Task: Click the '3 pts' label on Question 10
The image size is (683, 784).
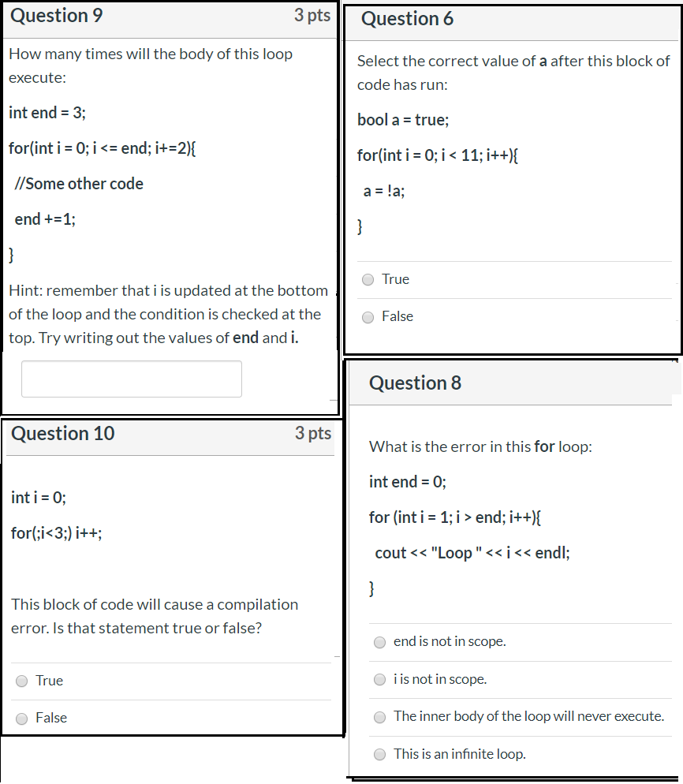Action: [x=313, y=433]
